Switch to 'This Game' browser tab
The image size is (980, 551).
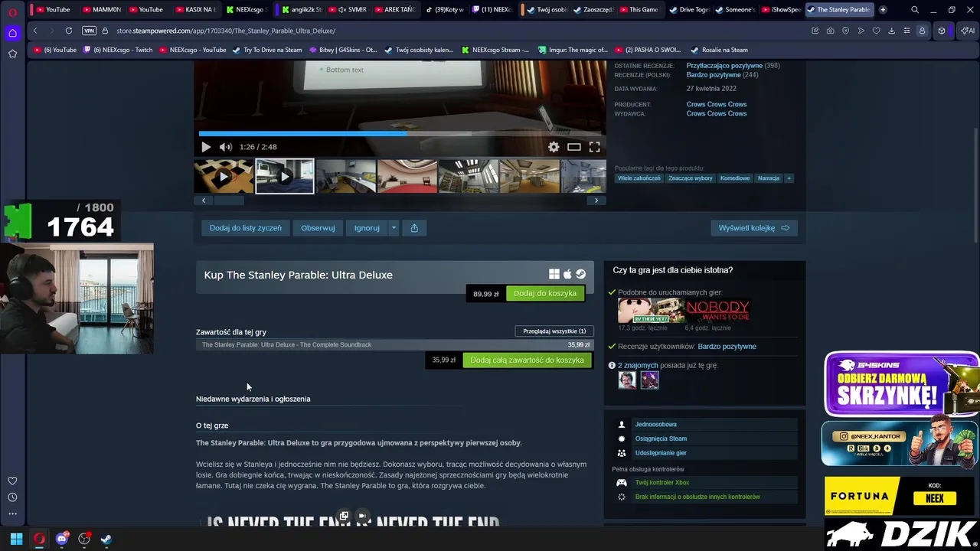(639, 9)
